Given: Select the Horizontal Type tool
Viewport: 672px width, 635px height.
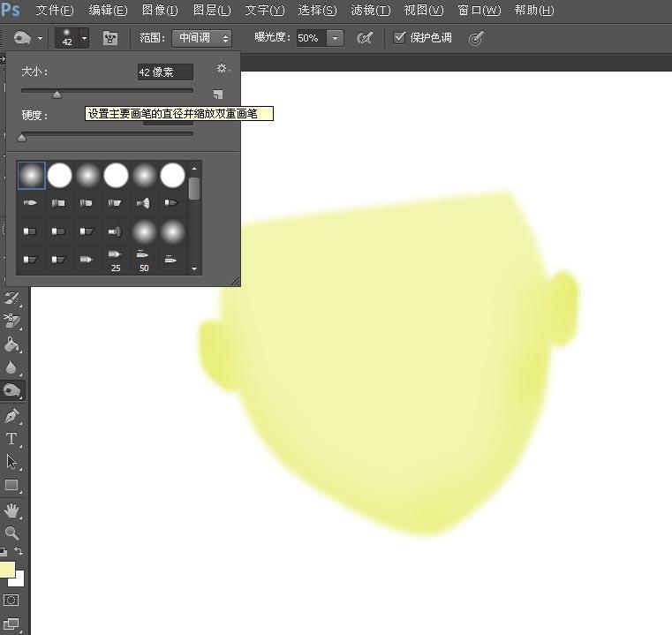Looking at the screenshot, I should pos(11,439).
